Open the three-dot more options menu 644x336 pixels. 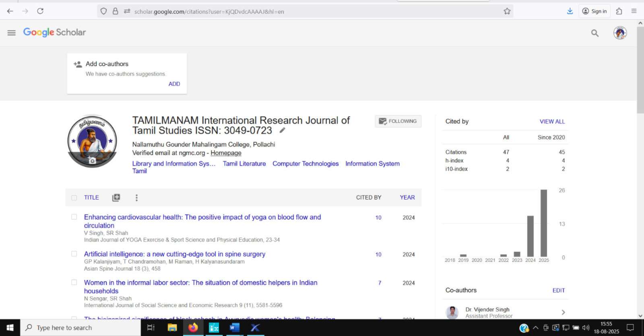click(136, 198)
